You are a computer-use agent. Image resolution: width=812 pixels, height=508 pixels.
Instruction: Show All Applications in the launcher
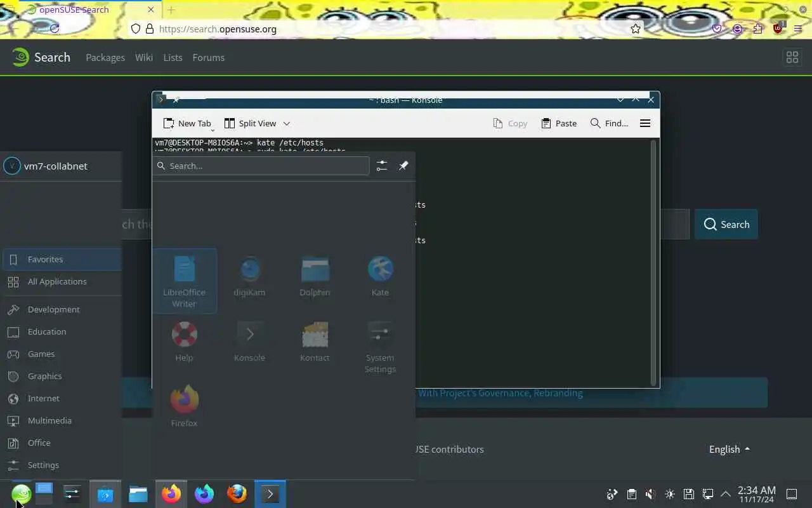62,281
